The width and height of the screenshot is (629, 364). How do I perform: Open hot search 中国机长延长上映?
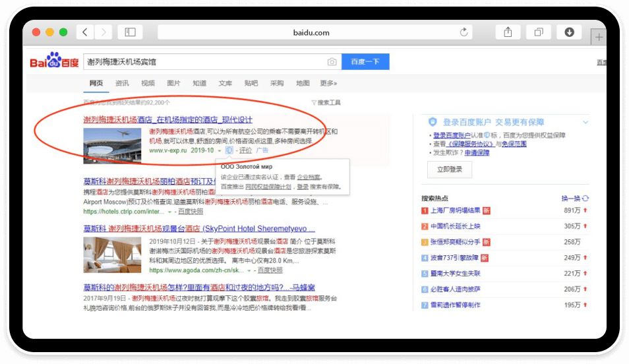tap(456, 226)
